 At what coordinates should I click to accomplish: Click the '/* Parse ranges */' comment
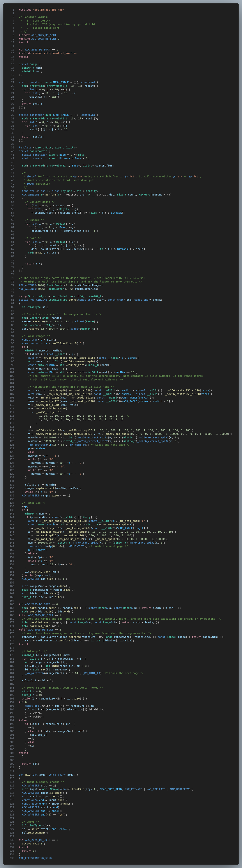(36, 336)
